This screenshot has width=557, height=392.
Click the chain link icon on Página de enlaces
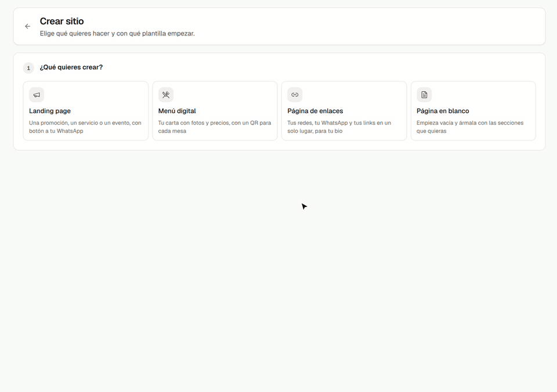[x=295, y=95]
